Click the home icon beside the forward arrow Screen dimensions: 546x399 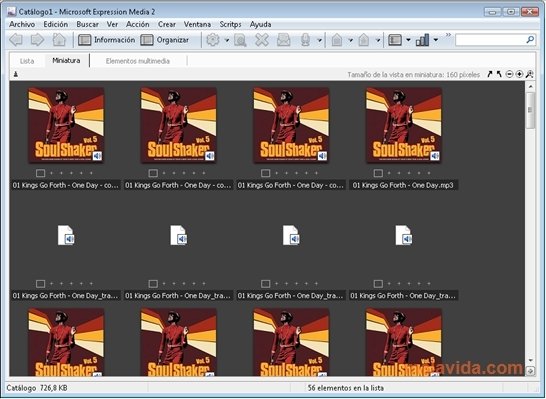59,40
